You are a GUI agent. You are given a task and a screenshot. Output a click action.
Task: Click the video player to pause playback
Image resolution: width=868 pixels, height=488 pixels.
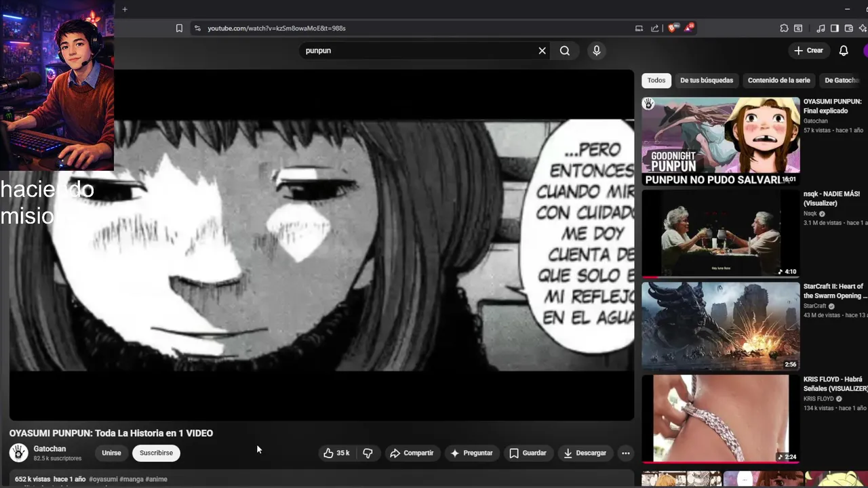(x=322, y=245)
